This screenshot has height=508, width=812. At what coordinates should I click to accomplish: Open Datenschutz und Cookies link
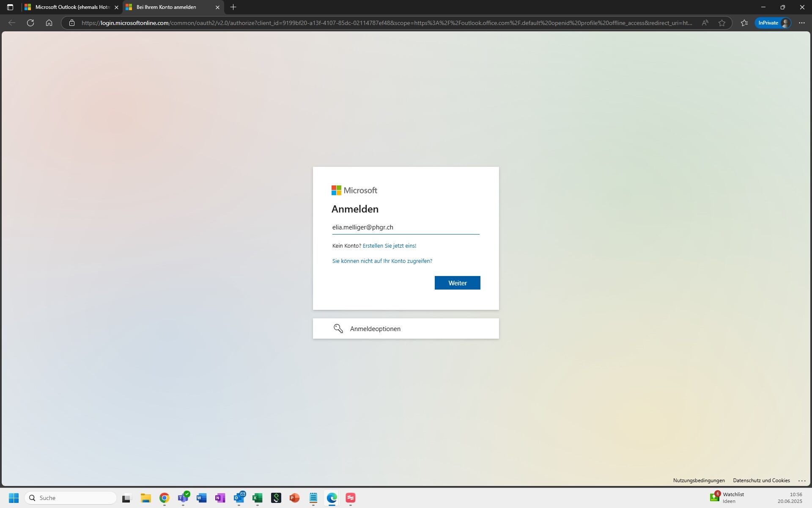pyautogui.click(x=761, y=480)
